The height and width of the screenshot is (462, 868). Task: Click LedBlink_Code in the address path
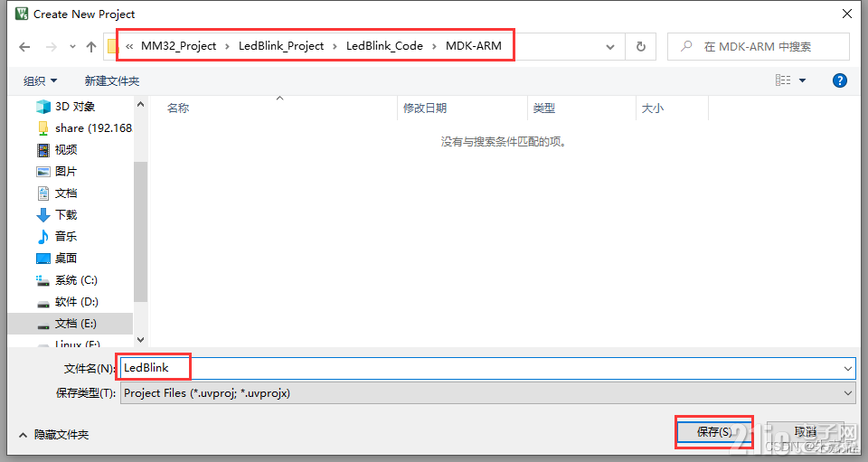click(385, 46)
